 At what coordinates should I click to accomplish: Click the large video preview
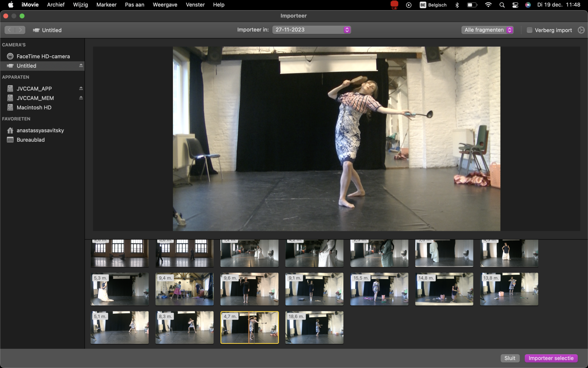[x=337, y=139]
